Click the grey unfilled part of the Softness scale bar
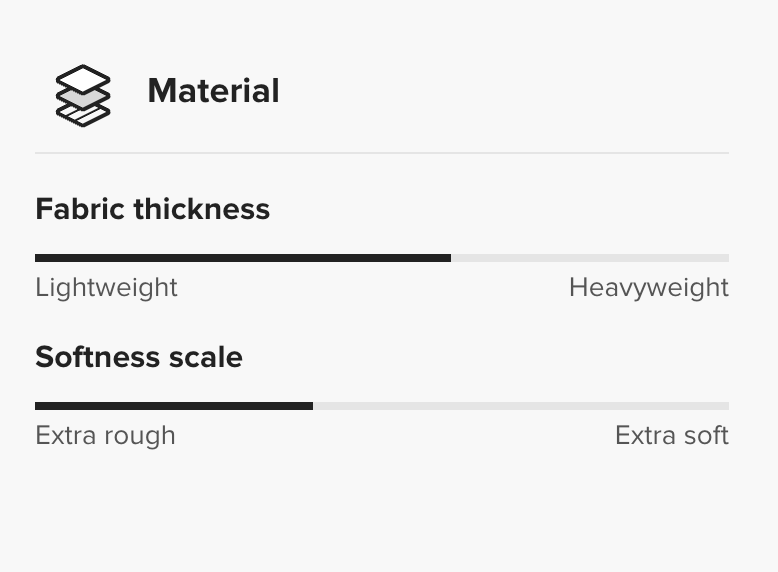The image size is (778, 572). [520, 406]
